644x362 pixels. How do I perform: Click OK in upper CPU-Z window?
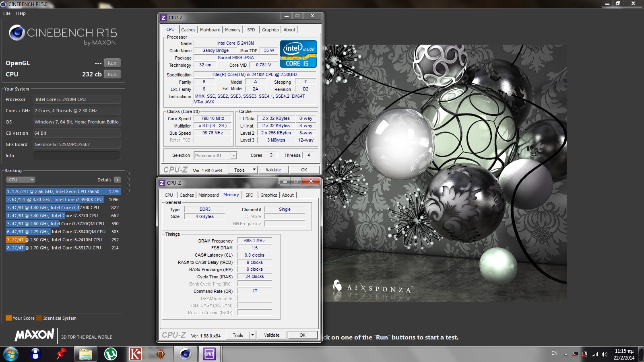(304, 170)
